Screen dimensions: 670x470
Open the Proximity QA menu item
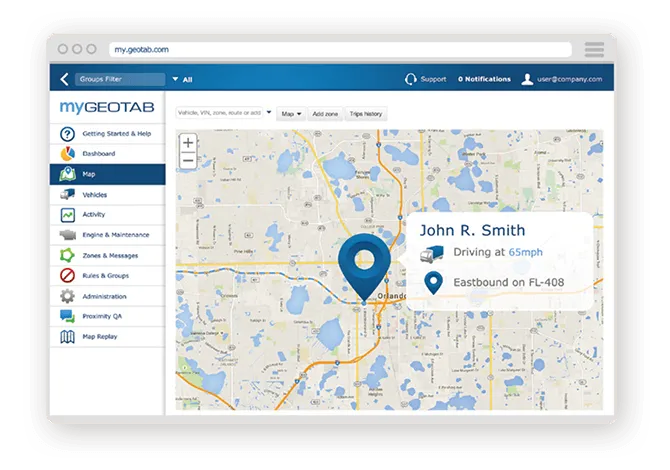coord(108,316)
